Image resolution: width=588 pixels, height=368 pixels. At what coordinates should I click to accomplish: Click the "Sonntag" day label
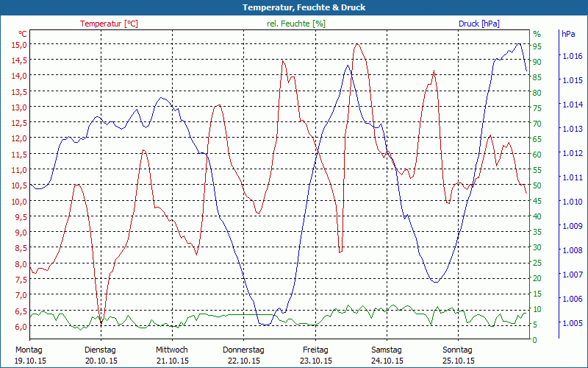[x=457, y=350]
